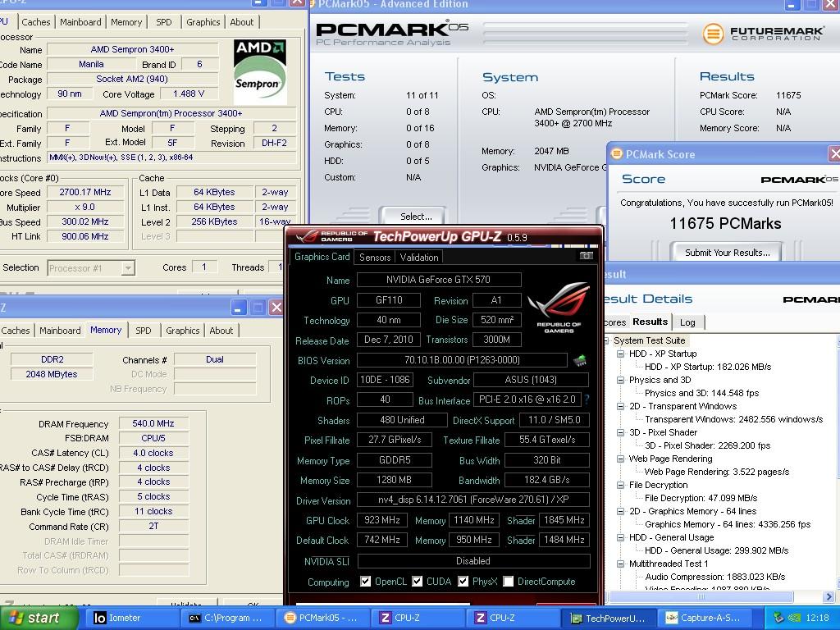The width and height of the screenshot is (840, 630).
Task: Click the Audio Compression result row
Action: 715,577
